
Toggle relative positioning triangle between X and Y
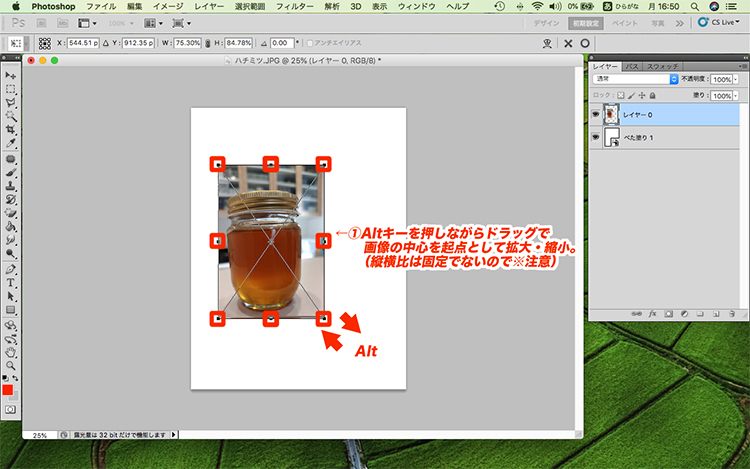pos(106,43)
